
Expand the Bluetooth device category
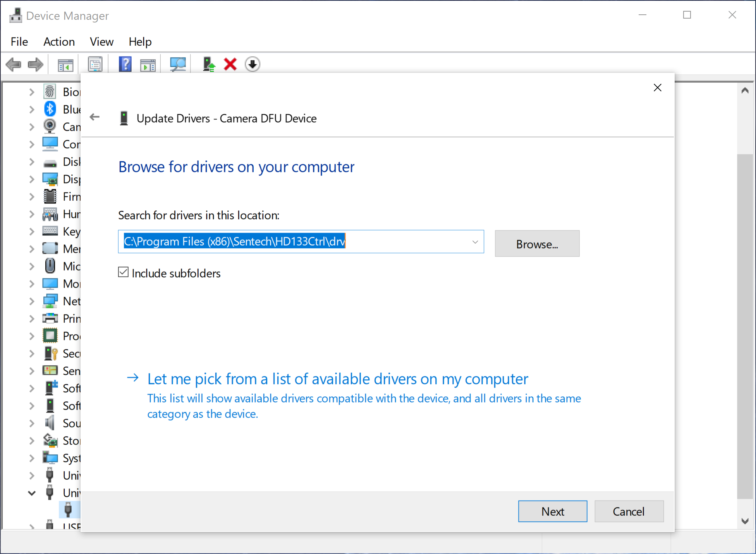click(32, 110)
